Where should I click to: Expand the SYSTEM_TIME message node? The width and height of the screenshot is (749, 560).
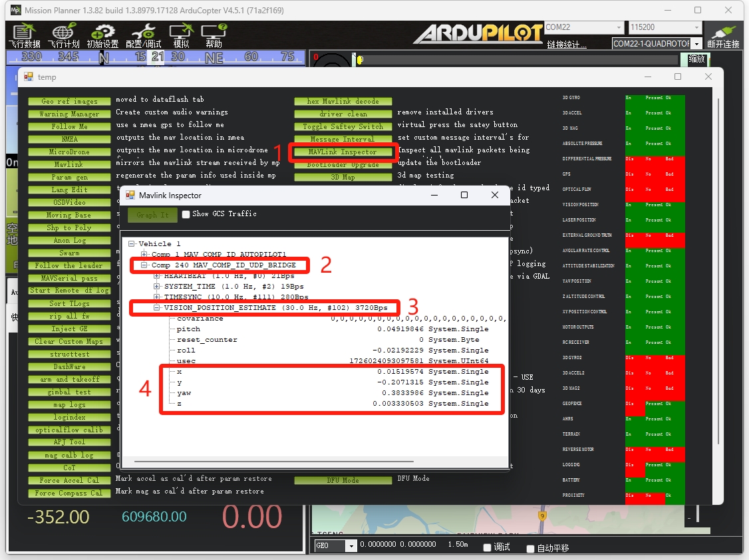coord(156,286)
